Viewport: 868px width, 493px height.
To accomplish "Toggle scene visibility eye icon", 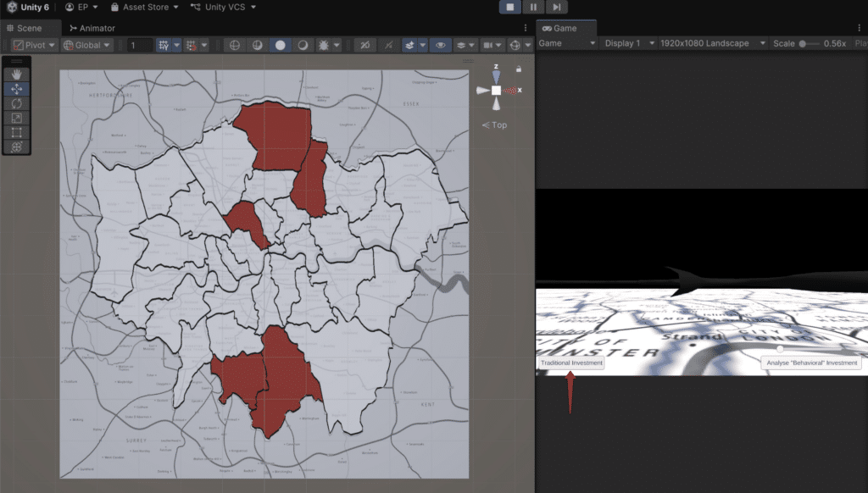I will [x=440, y=45].
